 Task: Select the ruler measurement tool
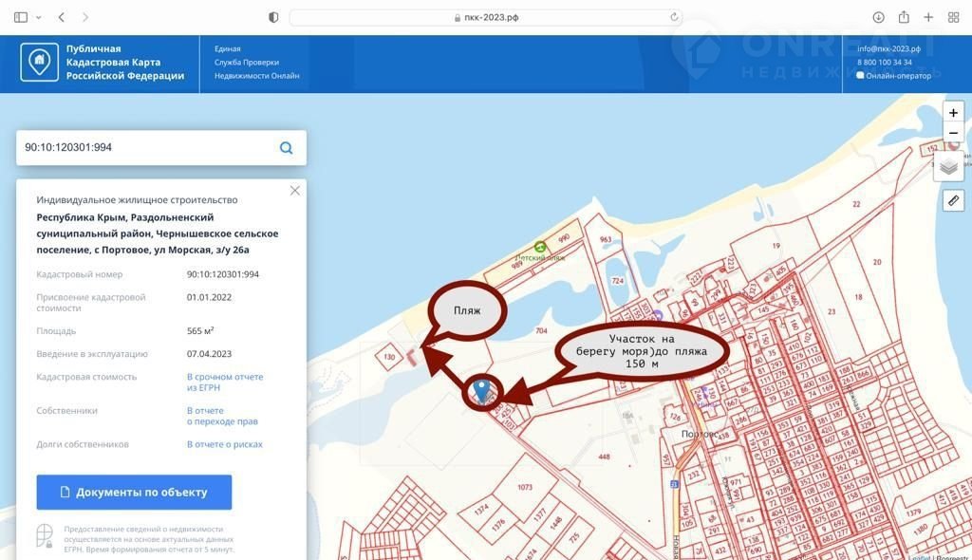953,199
